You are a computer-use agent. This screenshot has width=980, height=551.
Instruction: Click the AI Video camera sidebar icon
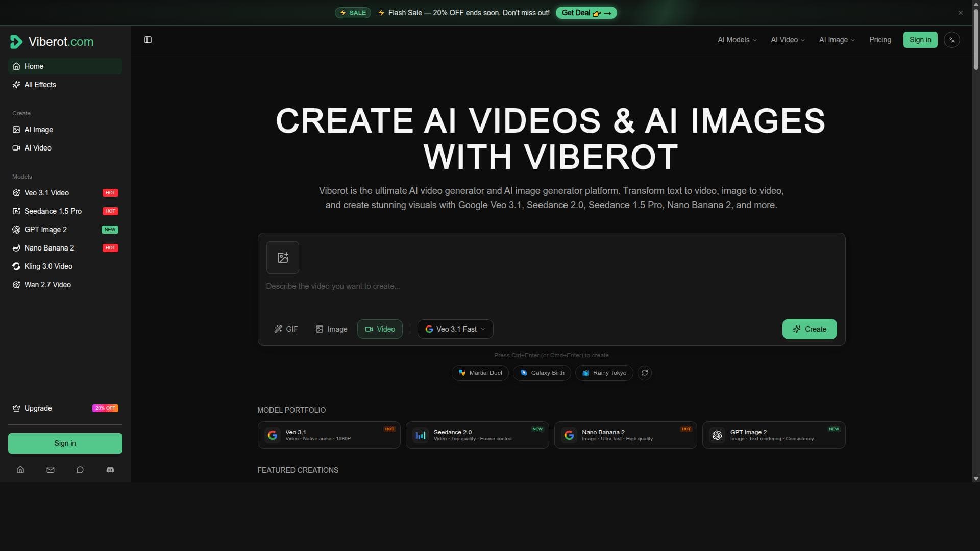click(16, 148)
